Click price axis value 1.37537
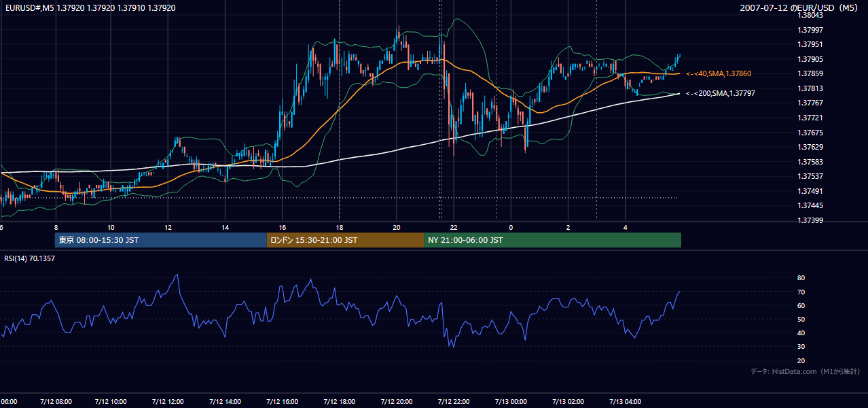This screenshot has height=408, width=868. [x=810, y=176]
